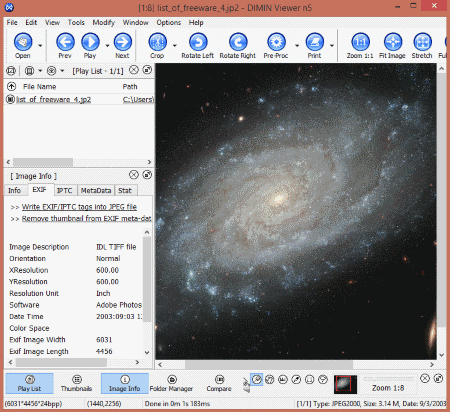Screen dimensions: 450x412
Task: Click the vertical scrollbar right of the galaxy image
Action: 442,200
